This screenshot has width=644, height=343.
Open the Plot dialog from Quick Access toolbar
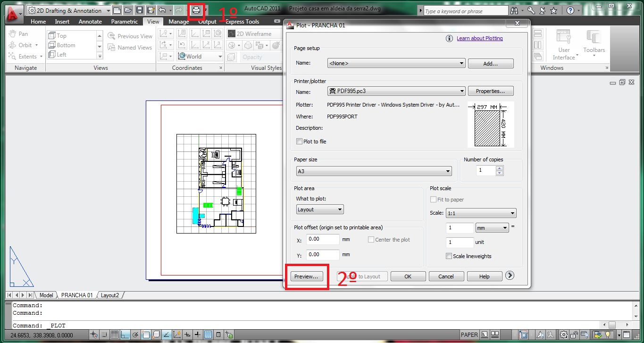click(196, 10)
